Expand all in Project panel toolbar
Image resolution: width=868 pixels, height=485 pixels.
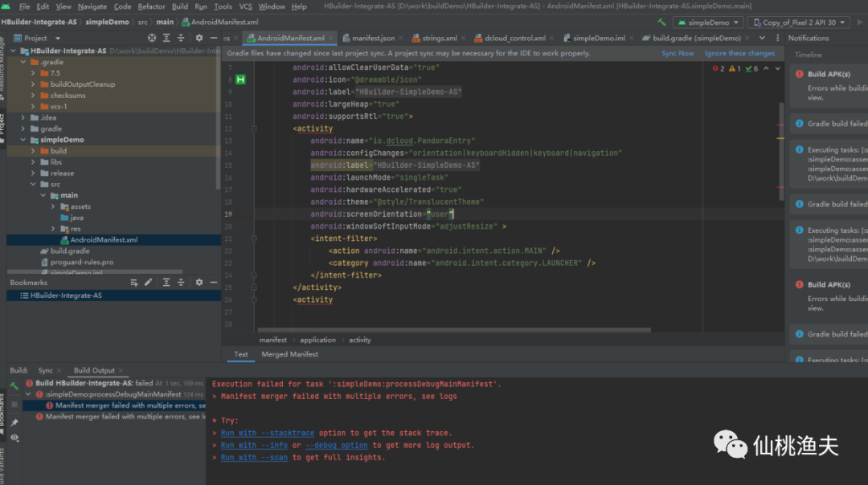pos(166,39)
